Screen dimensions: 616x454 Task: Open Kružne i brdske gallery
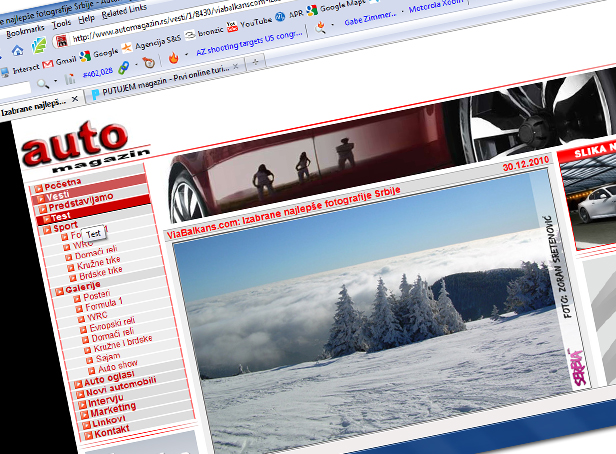tap(123, 343)
